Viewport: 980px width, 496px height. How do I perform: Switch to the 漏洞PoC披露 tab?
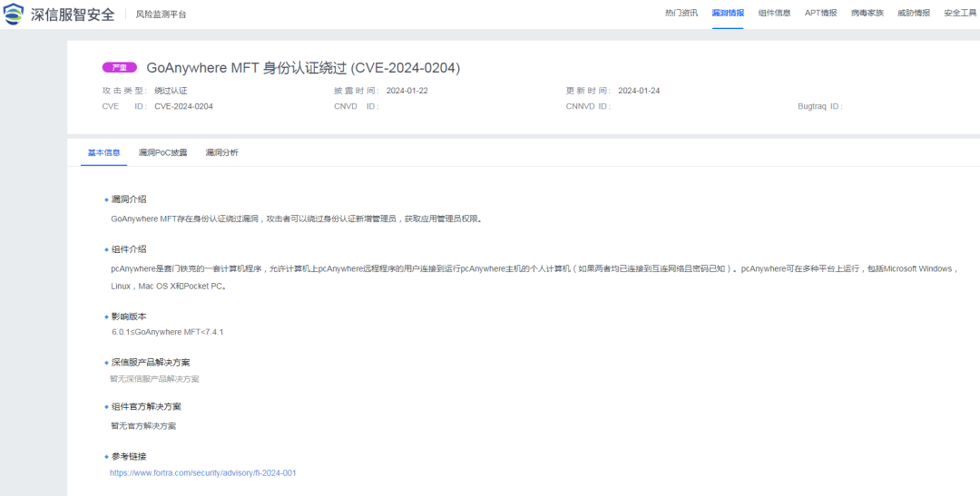coord(162,152)
